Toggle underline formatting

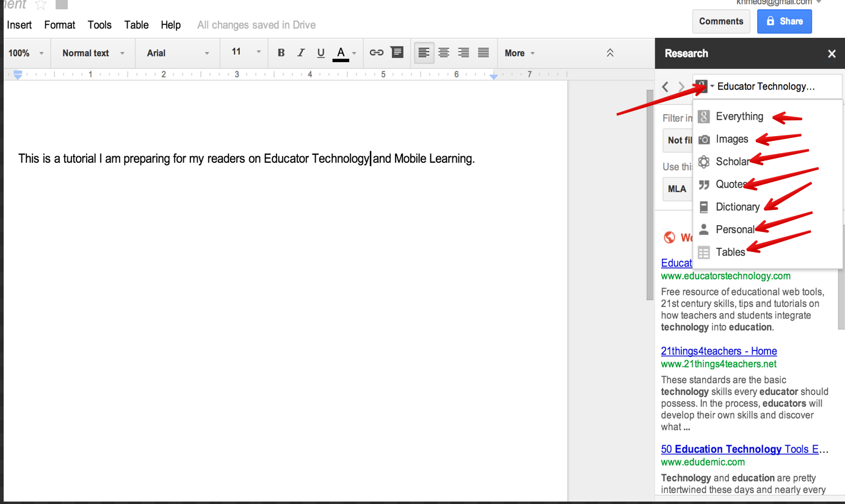pyautogui.click(x=321, y=53)
